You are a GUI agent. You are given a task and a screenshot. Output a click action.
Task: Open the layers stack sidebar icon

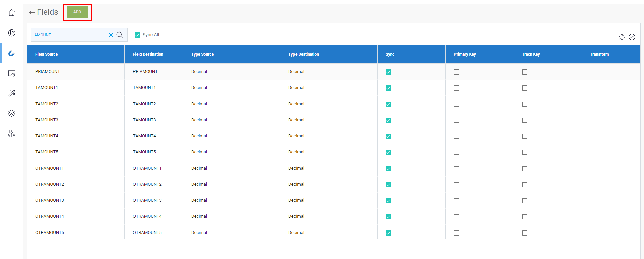pyautogui.click(x=12, y=113)
